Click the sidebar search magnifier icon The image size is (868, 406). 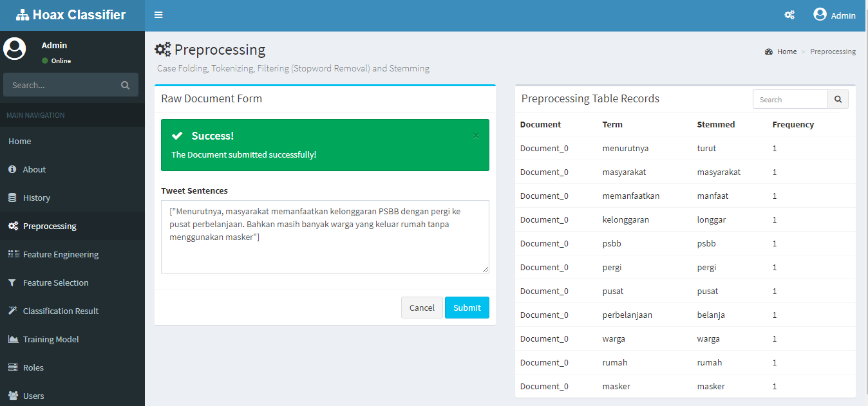[125, 85]
